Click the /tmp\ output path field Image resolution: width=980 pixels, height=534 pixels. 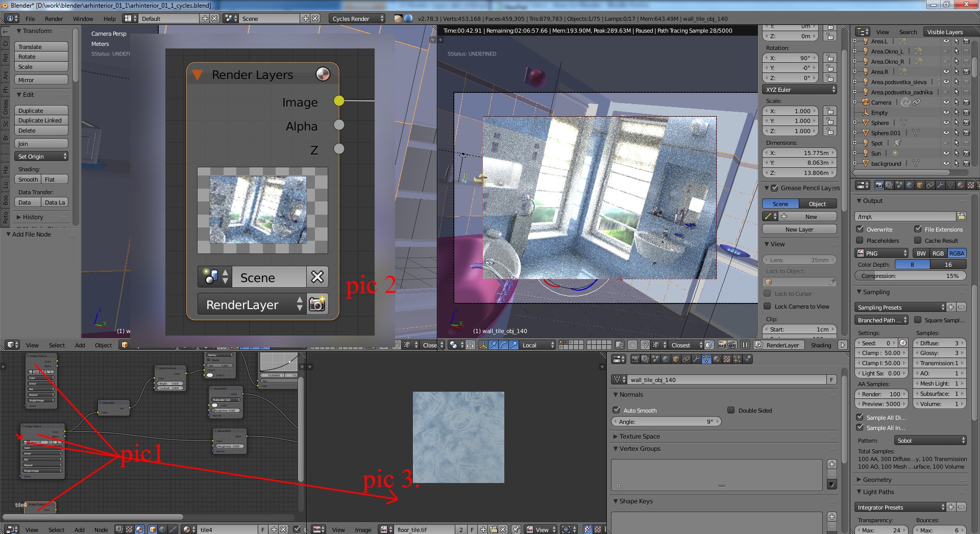[905, 216]
